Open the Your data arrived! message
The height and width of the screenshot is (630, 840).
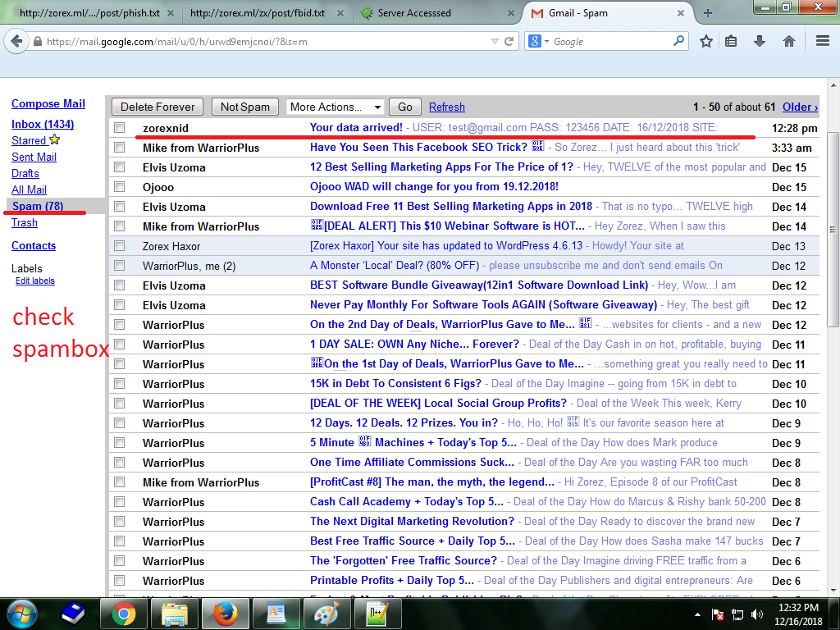pyautogui.click(x=356, y=127)
